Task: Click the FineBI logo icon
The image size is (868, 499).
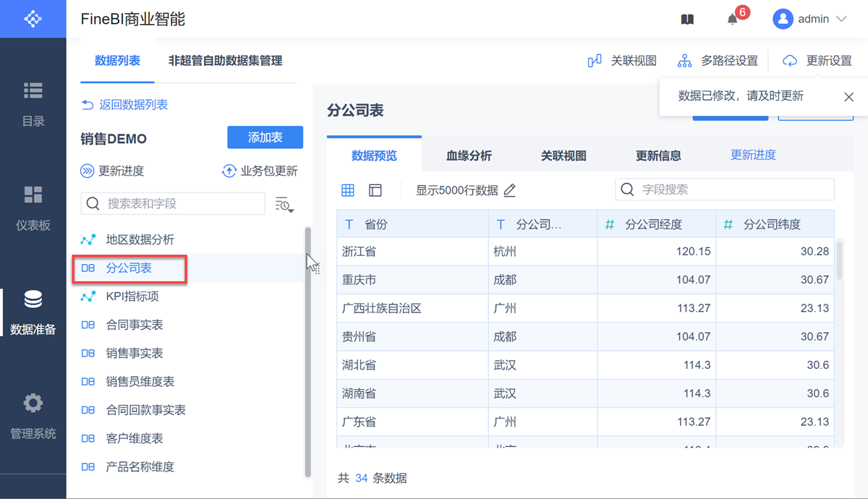Action: [x=33, y=19]
